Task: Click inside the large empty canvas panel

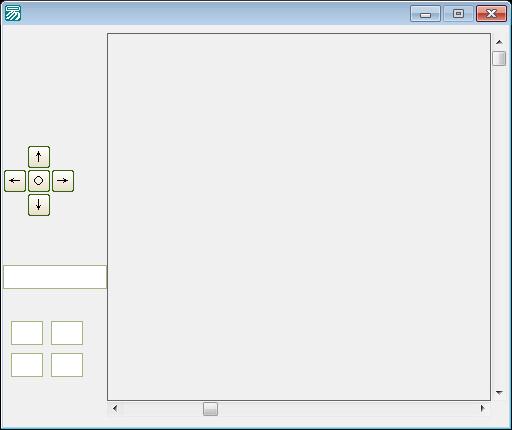Action: click(299, 217)
